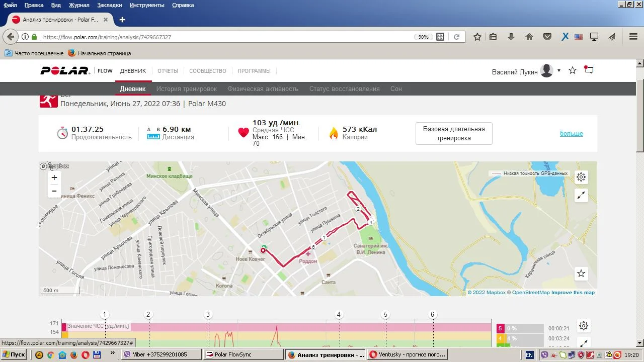644x362 pixels.
Task: Open the Справка menu
Action: tap(183, 5)
